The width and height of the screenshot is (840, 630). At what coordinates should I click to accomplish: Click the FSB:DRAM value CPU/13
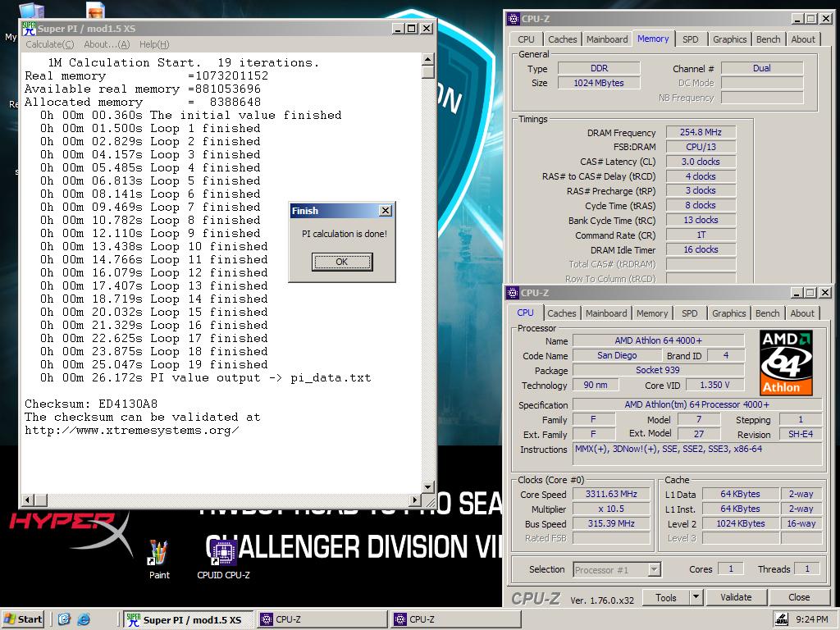click(x=701, y=147)
